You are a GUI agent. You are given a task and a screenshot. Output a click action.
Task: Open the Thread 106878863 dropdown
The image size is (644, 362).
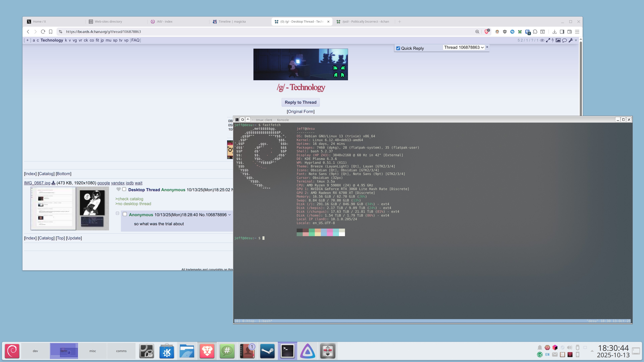(x=464, y=47)
